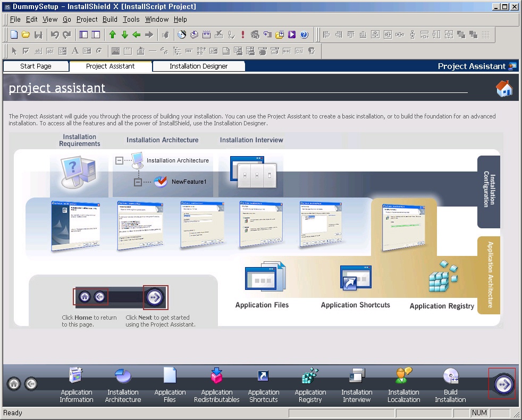The height and width of the screenshot is (420, 522).
Task: Click the green up arrow icon
Action: (113, 35)
